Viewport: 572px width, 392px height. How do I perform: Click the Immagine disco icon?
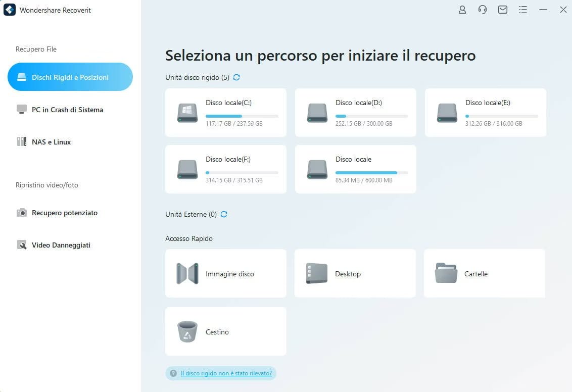tap(187, 273)
